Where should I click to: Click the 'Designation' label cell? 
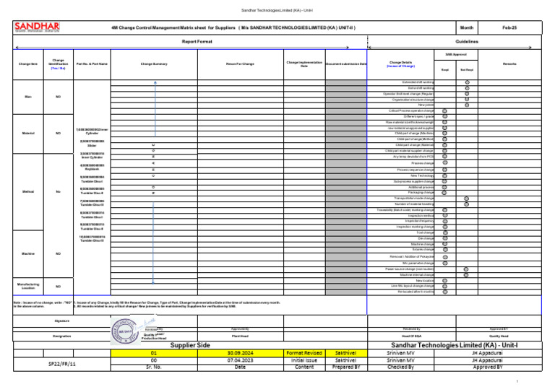62,336
